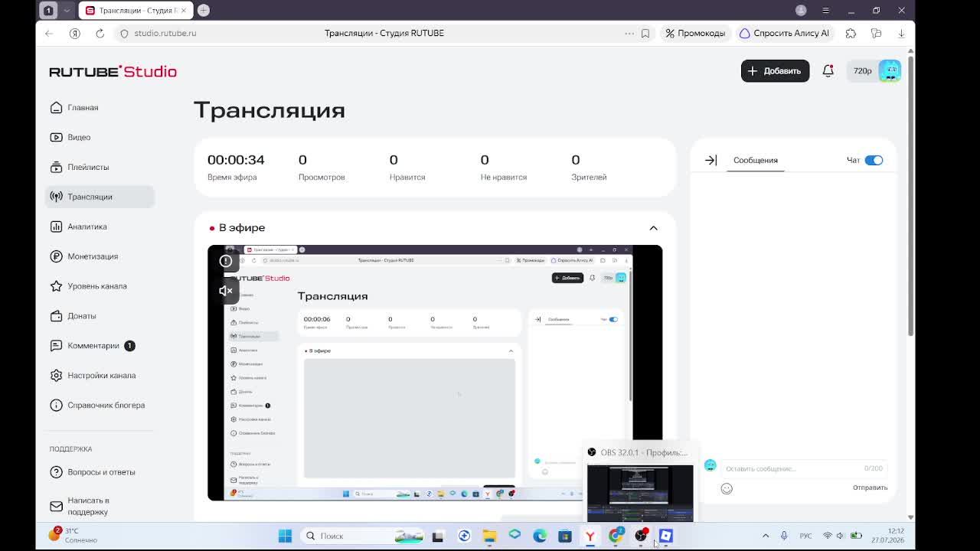
Task: Click the warning icon on stream preview
Action: pyautogui.click(x=226, y=261)
